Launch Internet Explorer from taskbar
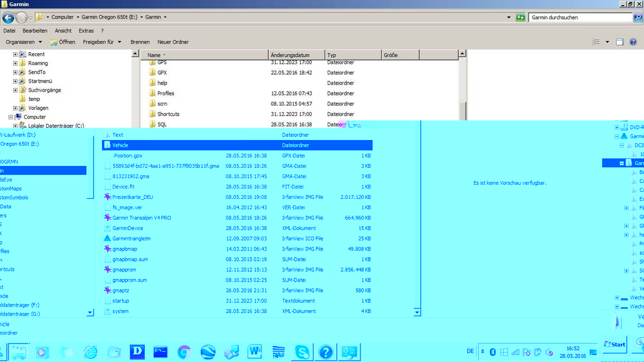 (x=90, y=352)
